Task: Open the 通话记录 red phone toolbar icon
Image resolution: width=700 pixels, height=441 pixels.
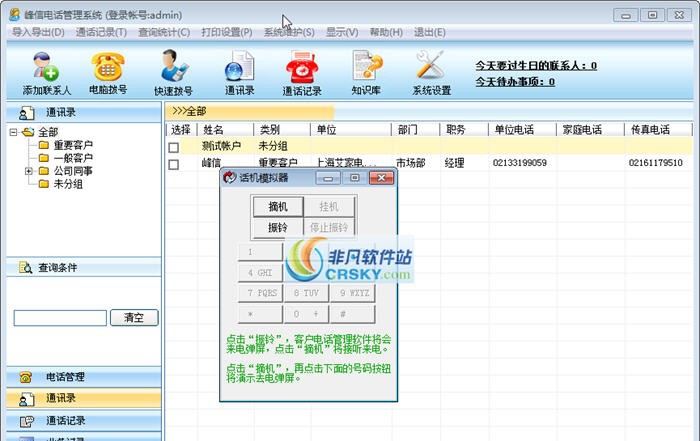Action: (x=302, y=74)
